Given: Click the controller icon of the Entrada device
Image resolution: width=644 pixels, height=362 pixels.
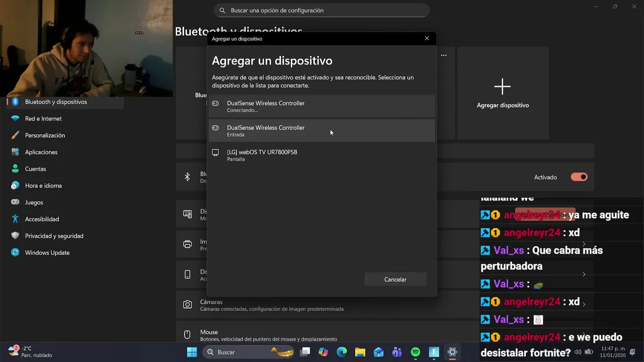Looking at the screenshot, I should pyautogui.click(x=215, y=128).
